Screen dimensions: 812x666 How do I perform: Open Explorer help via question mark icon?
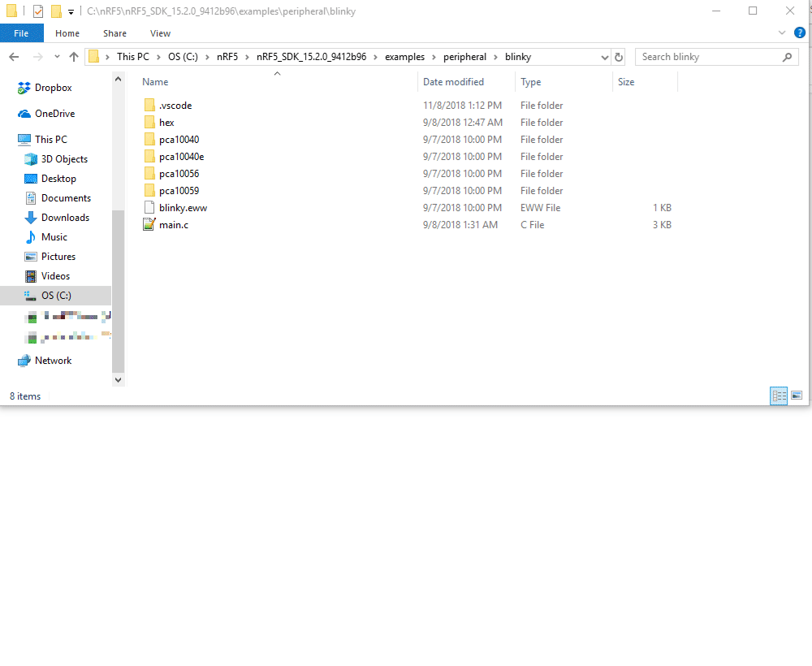click(x=799, y=33)
